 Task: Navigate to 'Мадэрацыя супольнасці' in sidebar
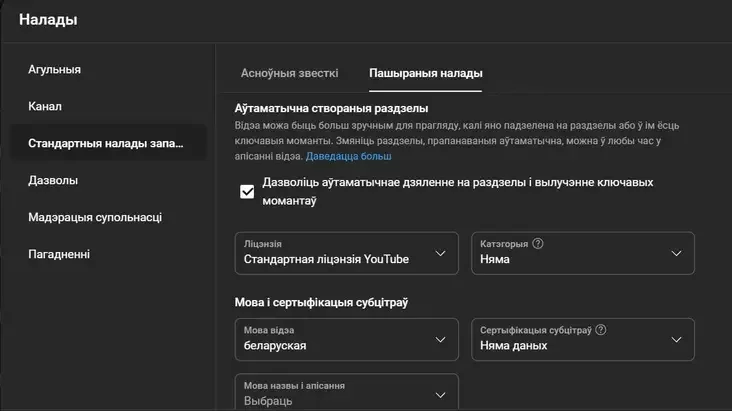coord(95,217)
